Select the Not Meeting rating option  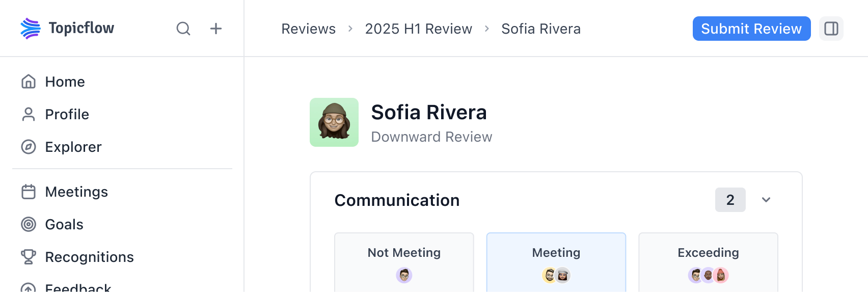click(x=404, y=262)
